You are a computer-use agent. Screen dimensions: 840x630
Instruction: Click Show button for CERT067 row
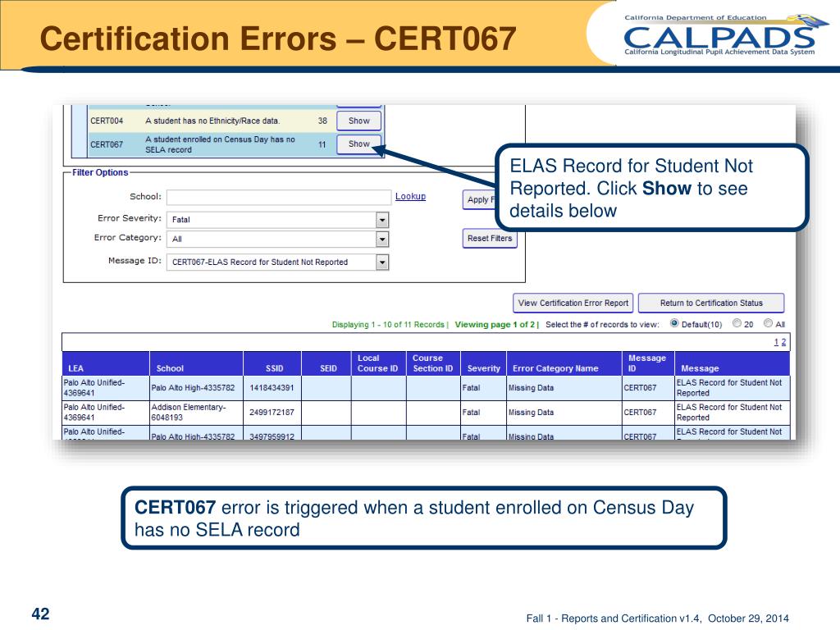[x=359, y=144]
